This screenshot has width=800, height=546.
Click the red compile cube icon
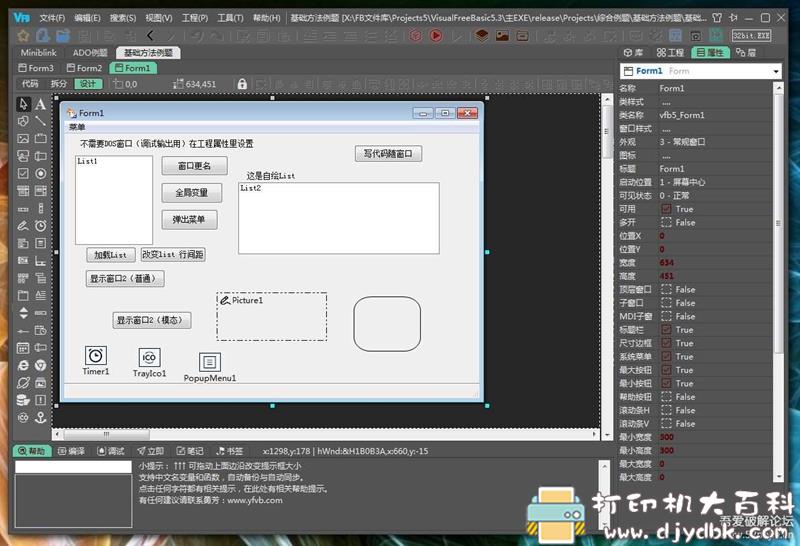coord(416,35)
